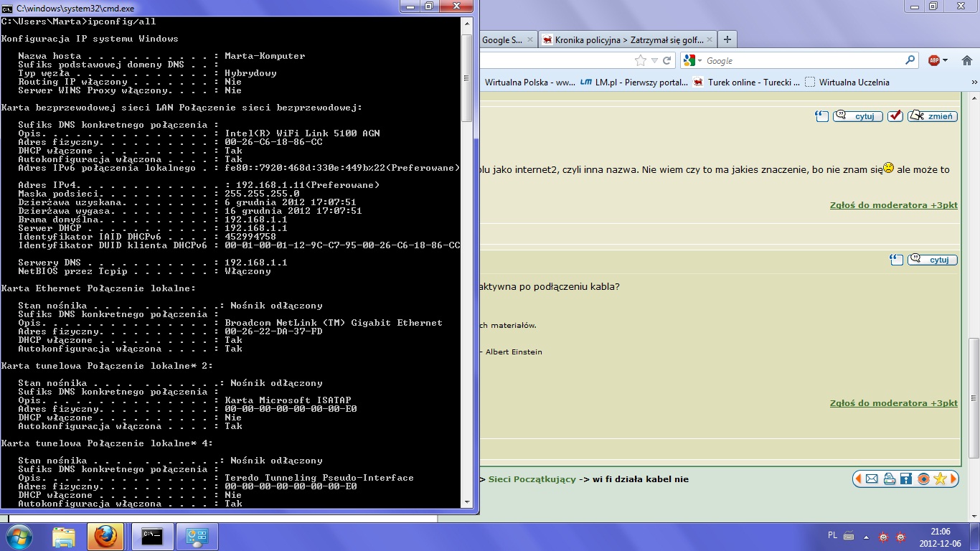This screenshot has height=551, width=980.
Task: Open the URL history dropdown arrow
Action: (x=654, y=61)
